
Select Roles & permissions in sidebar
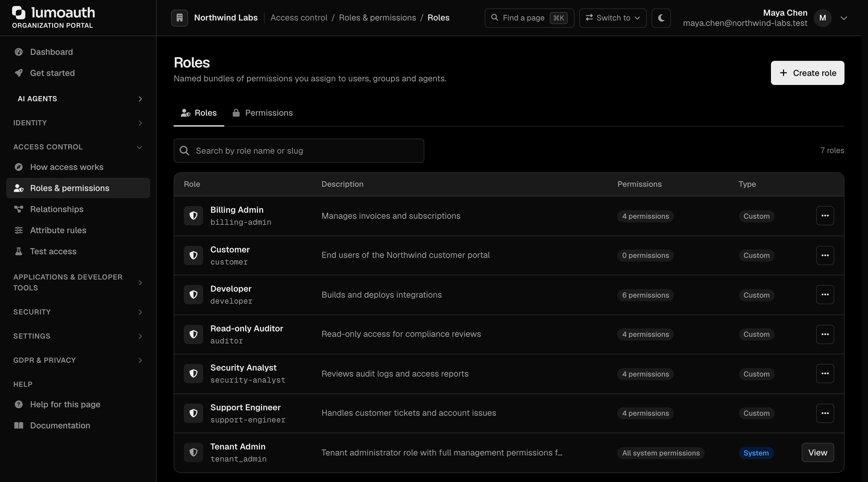78,188
